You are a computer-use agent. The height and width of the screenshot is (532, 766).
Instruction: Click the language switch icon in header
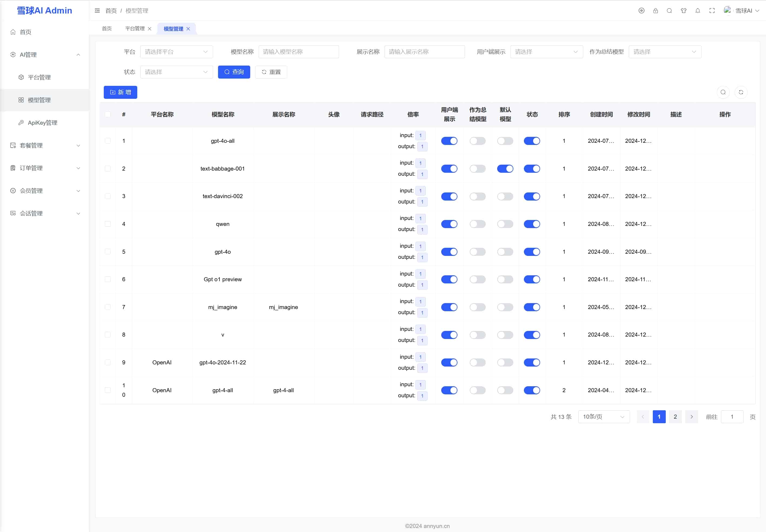[641, 11]
